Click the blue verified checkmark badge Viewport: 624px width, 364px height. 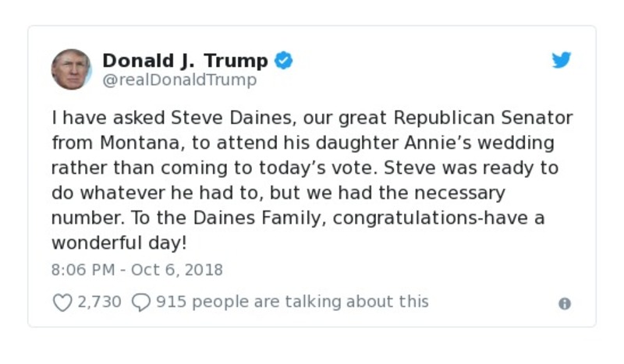click(x=284, y=60)
